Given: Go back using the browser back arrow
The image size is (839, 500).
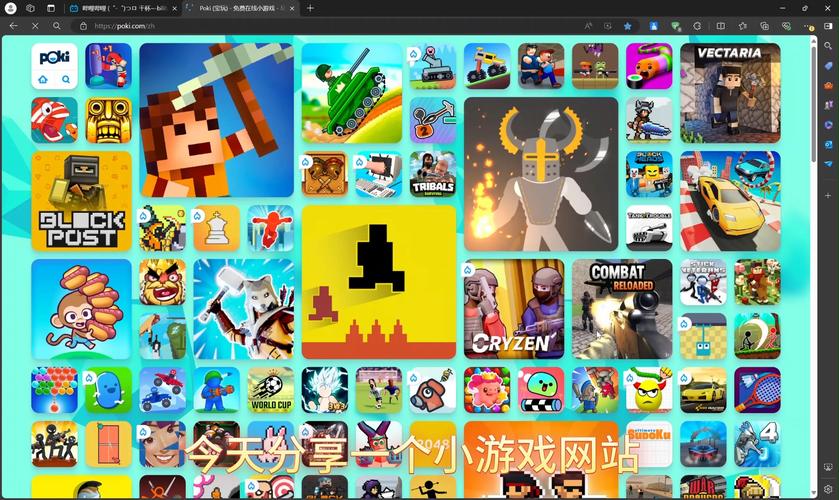Looking at the screenshot, I should coord(13,26).
